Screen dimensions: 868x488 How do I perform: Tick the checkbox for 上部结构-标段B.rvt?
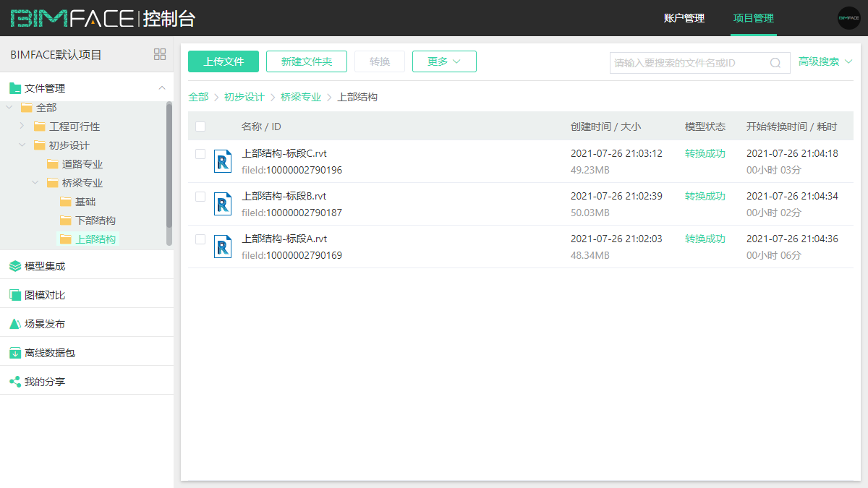tap(200, 197)
